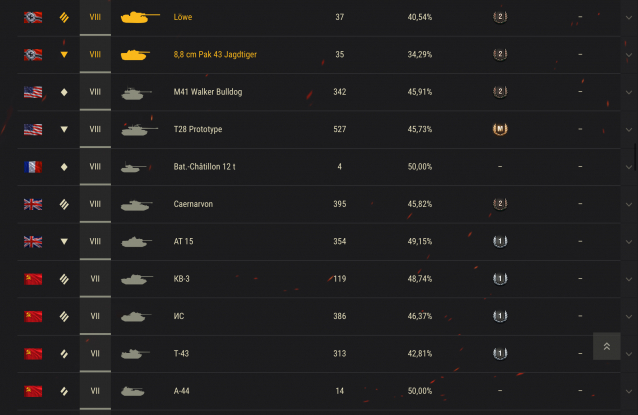Viewport: 638px width, 415px height.
Task: Open the M41 Walker Bulldog name link
Action: pos(208,92)
